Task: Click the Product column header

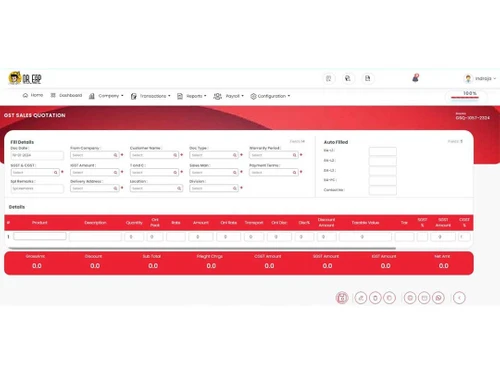Action: (x=40, y=222)
